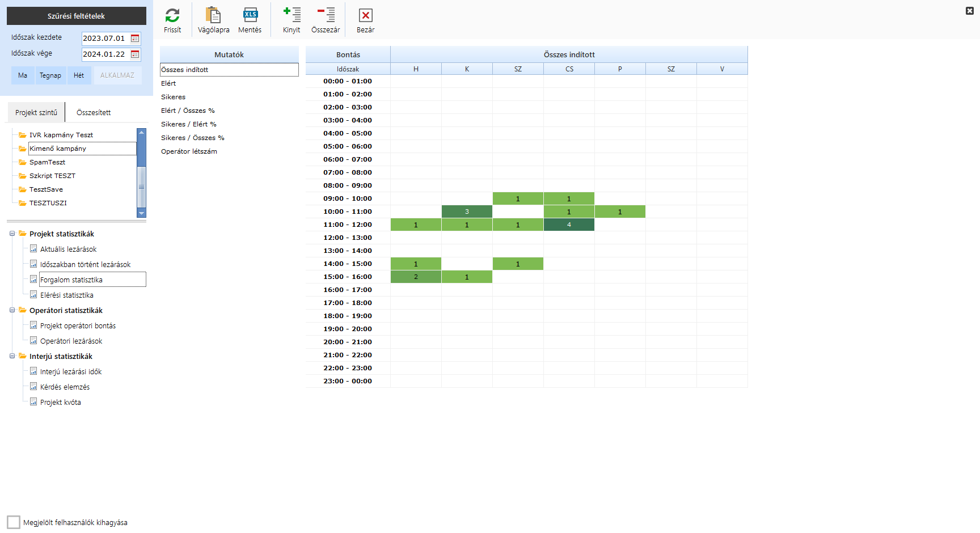Click the Összezár collapse icon
The image size is (980, 533).
326,15
